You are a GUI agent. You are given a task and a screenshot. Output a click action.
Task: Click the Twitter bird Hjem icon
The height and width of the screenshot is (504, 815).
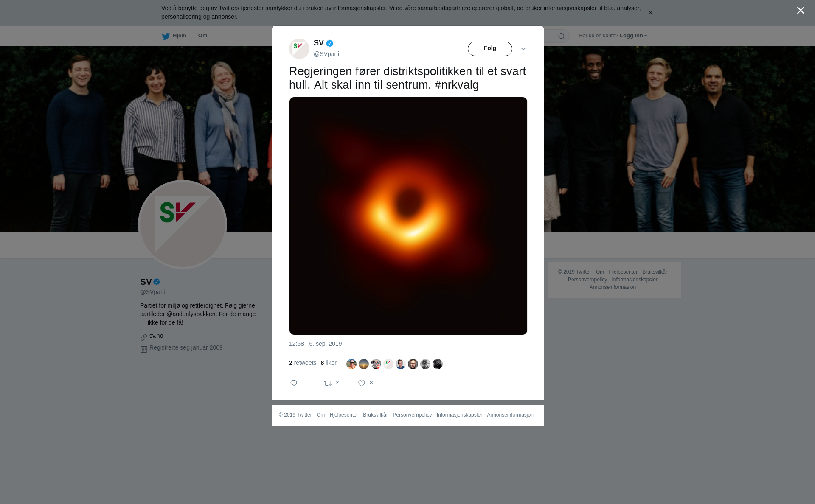[166, 36]
